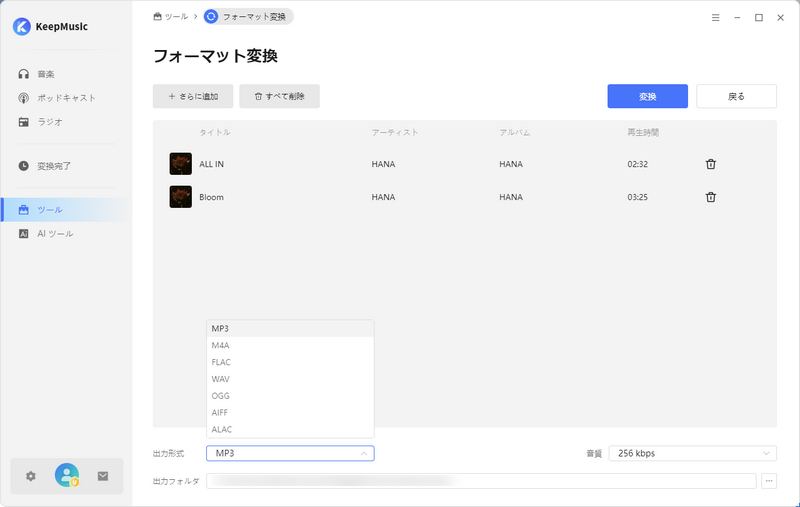
Task: Click タイトル column header
Action: (214, 133)
